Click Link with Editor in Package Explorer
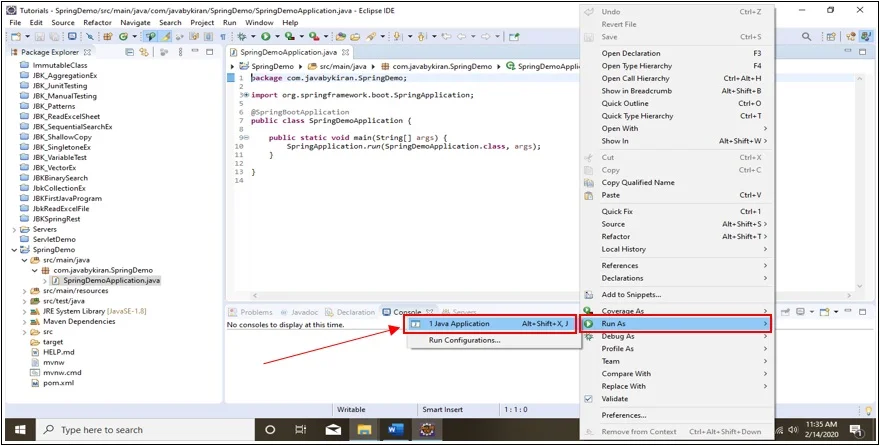The image size is (880, 446). tap(144, 52)
